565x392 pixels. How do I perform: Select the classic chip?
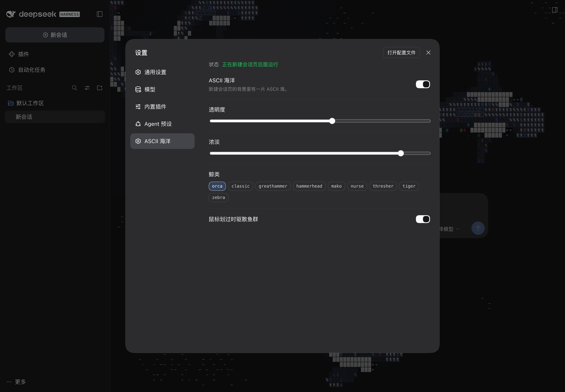[x=241, y=186]
